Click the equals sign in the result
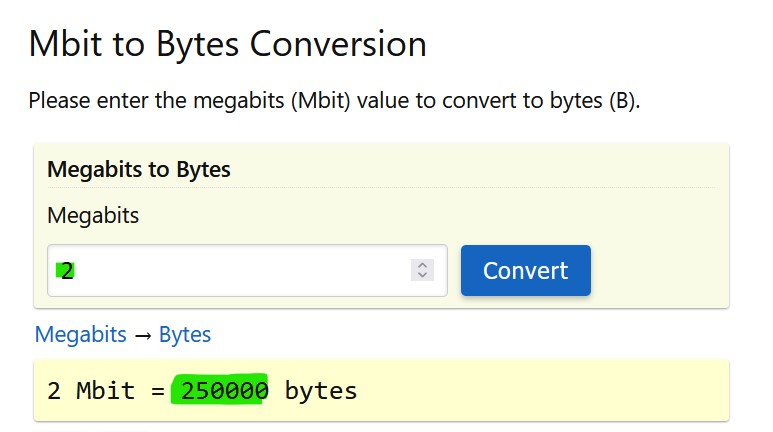Viewport: 773px width, 432px height. tap(158, 390)
